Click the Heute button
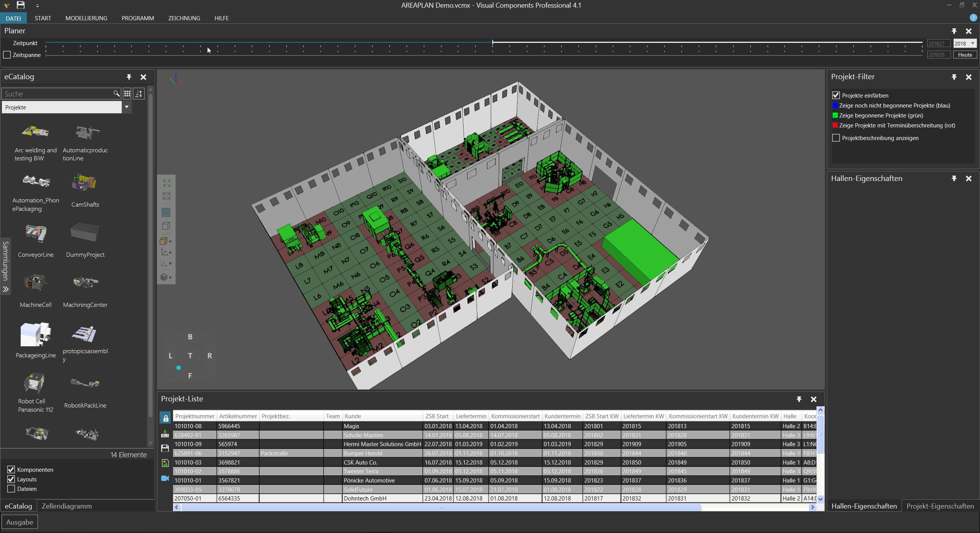Image resolution: width=980 pixels, height=533 pixels. (965, 55)
